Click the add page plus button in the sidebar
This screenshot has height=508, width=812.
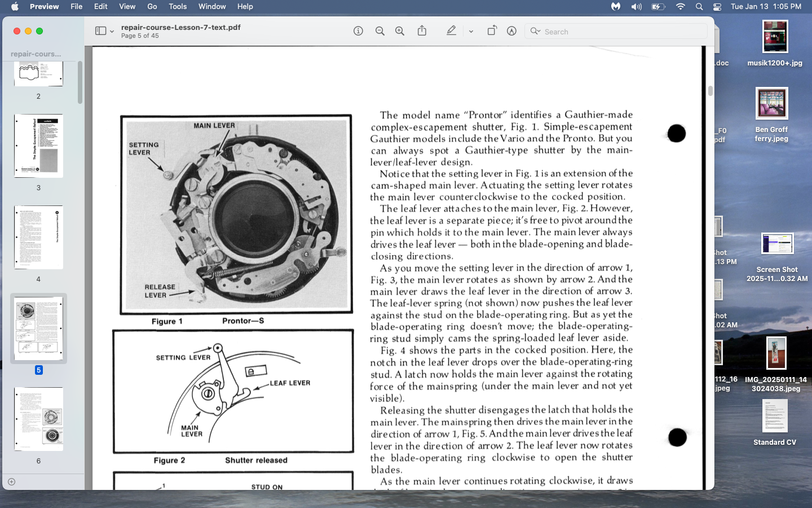(11, 481)
